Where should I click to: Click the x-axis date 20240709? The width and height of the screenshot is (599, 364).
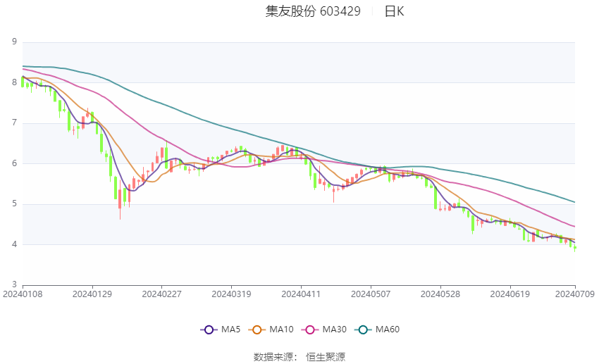click(x=575, y=294)
